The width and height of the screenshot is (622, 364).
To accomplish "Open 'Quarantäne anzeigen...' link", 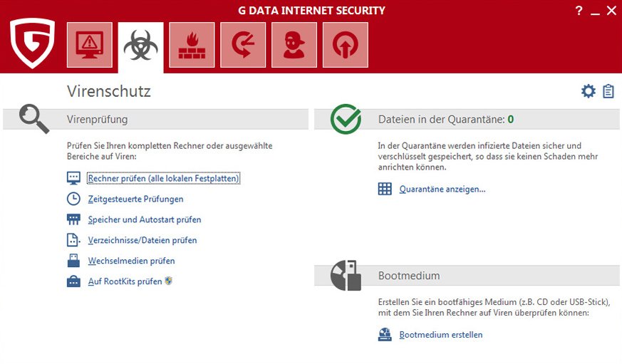I will pyautogui.click(x=442, y=189).
